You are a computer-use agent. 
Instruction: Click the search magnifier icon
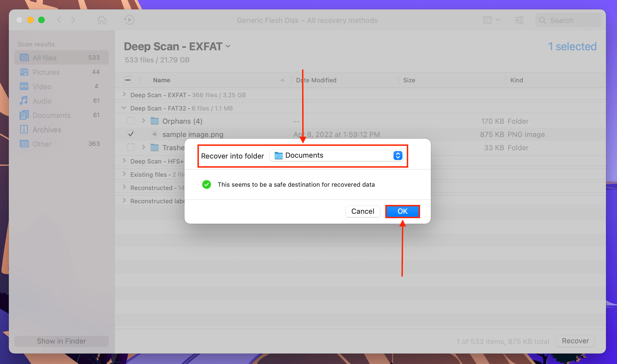[542, 20]
